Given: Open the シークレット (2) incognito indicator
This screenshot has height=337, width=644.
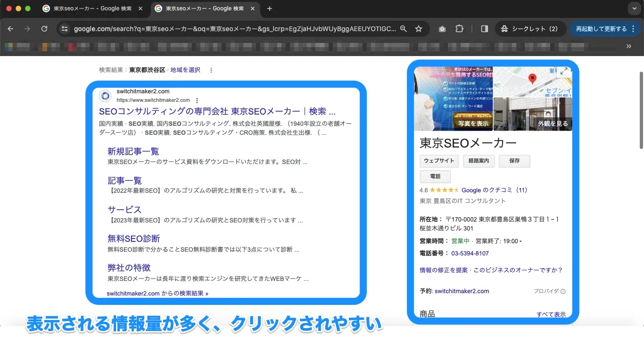Looking at the screenshot, I should coord(530,29).
